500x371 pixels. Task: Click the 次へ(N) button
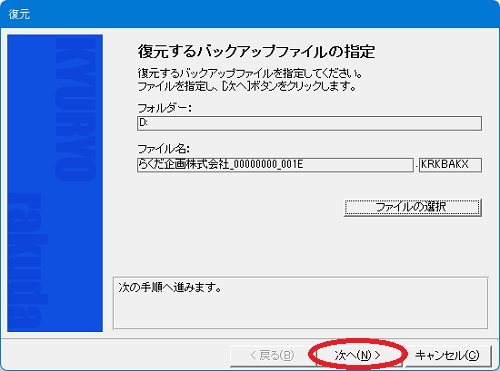pyautogui.click(x=358, y=355)
